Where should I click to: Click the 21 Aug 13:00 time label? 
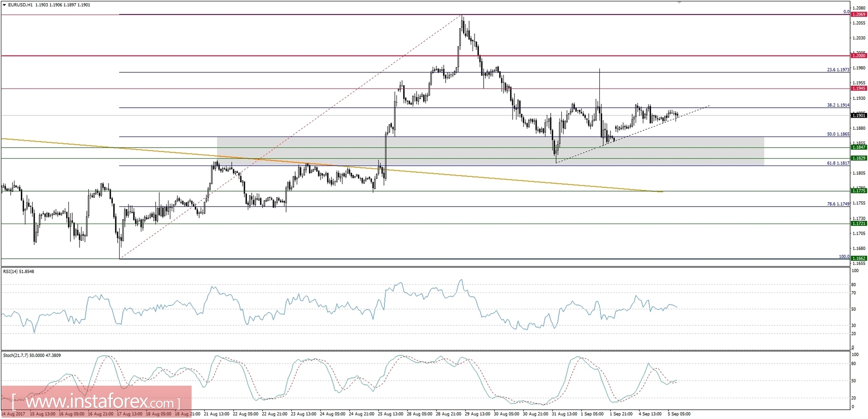(217, 414)
